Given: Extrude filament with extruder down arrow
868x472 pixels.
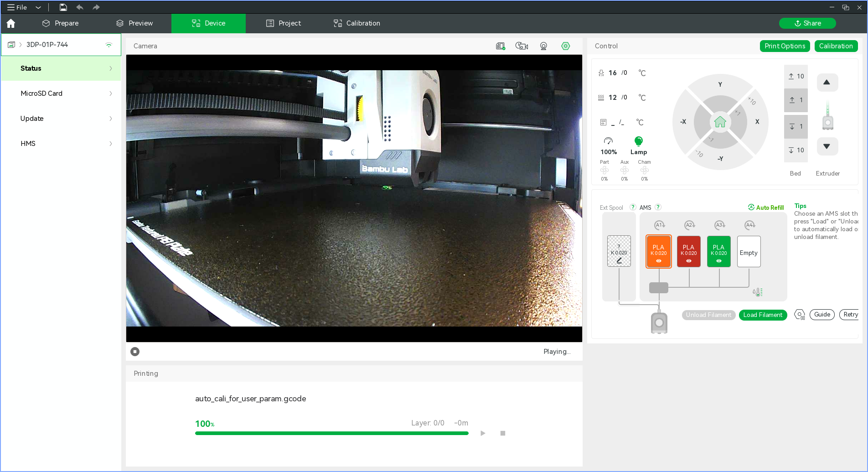Looking at the screenshot, I should click(827, 146).
